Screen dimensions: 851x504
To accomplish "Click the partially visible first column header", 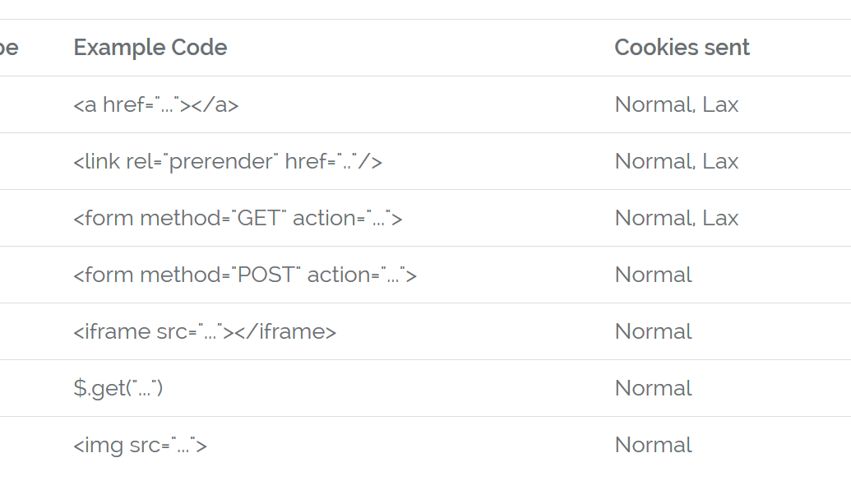I will [x=9, y=49].
